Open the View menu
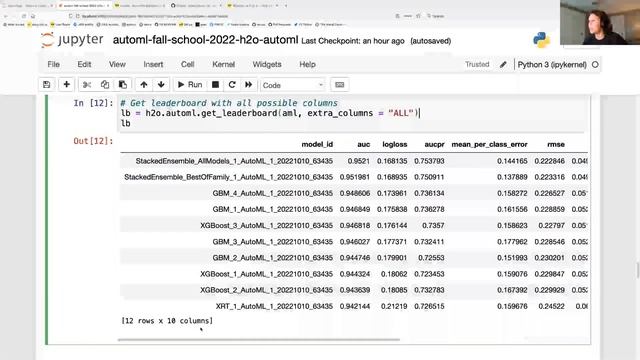640x360 pixels. (117, 64)
